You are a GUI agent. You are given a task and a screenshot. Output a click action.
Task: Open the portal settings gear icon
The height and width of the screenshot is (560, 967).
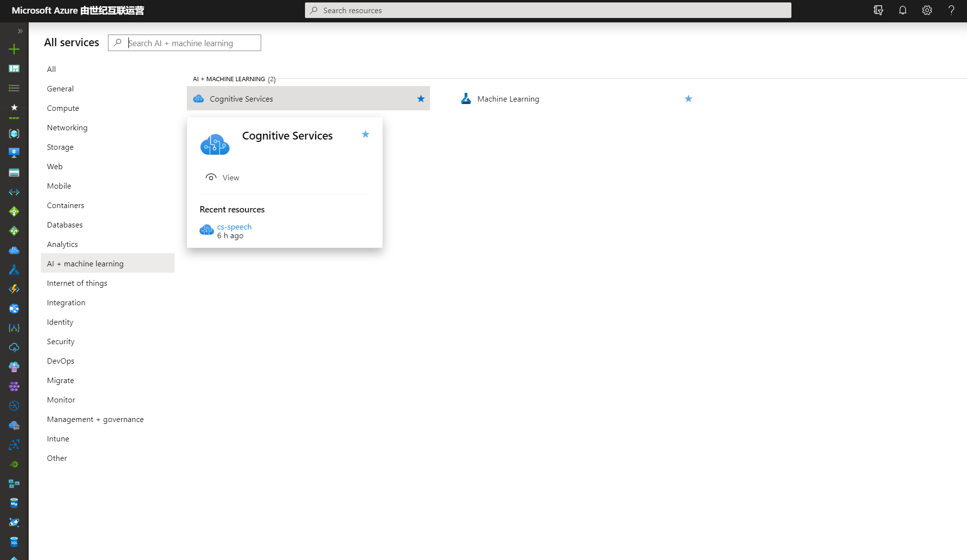click(927, 10)
